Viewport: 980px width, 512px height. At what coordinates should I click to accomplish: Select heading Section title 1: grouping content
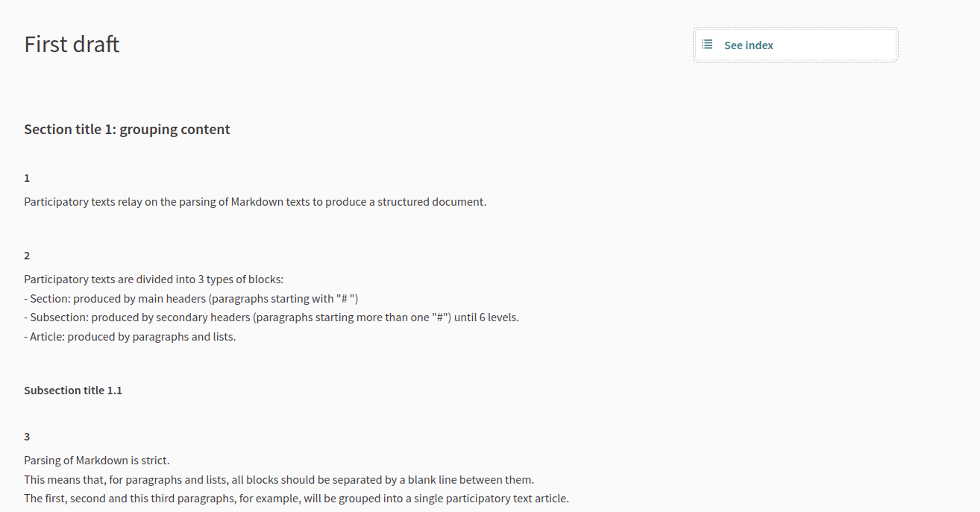pyautogui.click(x=127, y=130)
